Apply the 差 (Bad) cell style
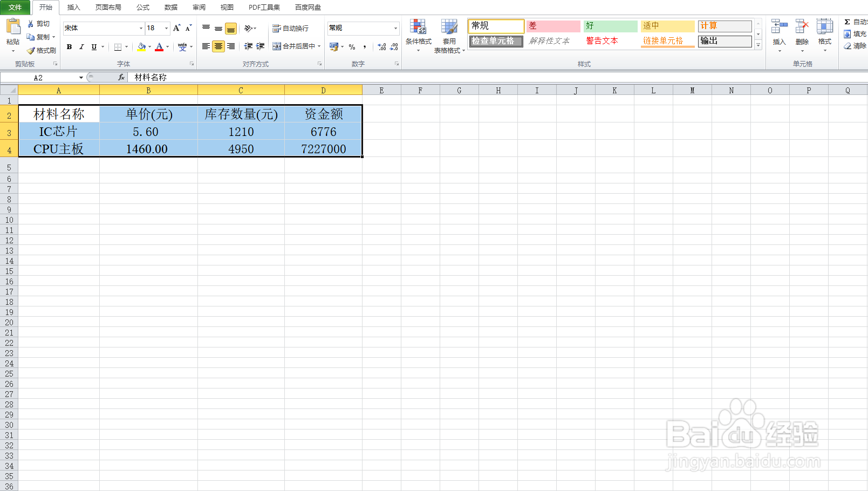 pyautogui.click(x=553, y=26)
